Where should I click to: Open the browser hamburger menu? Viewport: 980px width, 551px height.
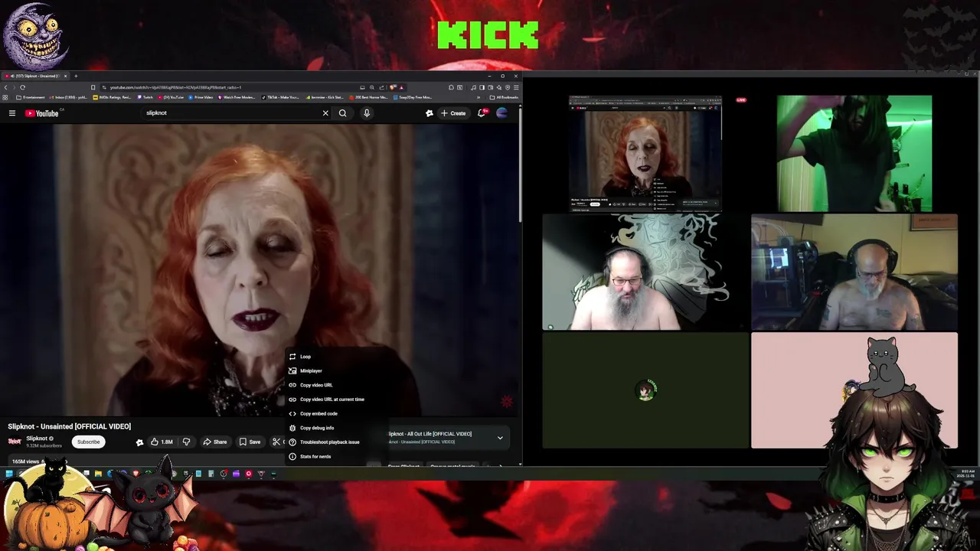516,87
